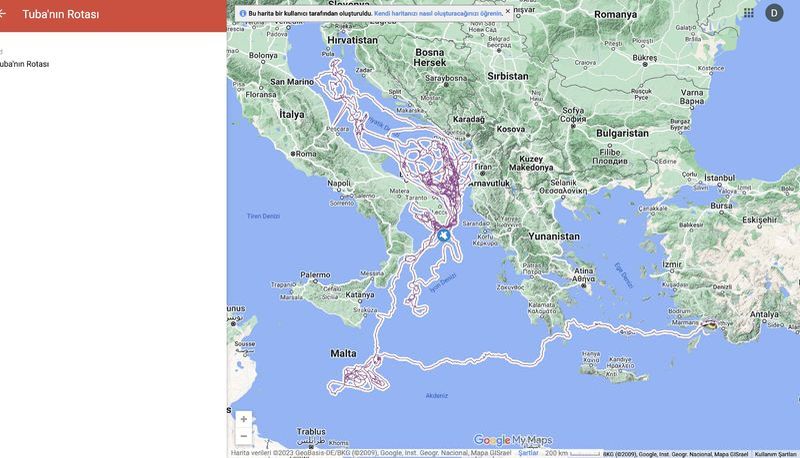Click the Malta label on the map

point(343,354)
